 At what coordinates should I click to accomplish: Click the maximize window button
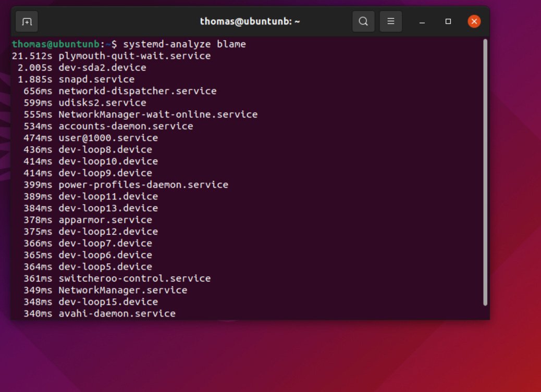(448, 21)
